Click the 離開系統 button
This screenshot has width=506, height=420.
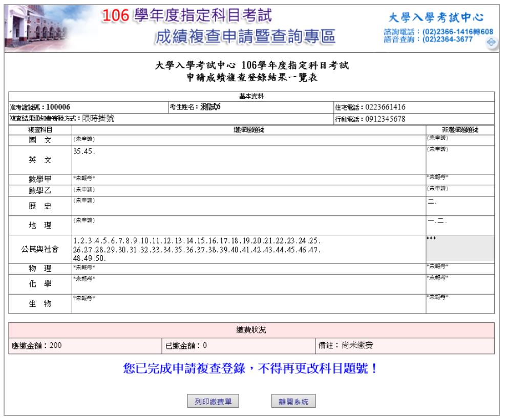pos(293,401)
